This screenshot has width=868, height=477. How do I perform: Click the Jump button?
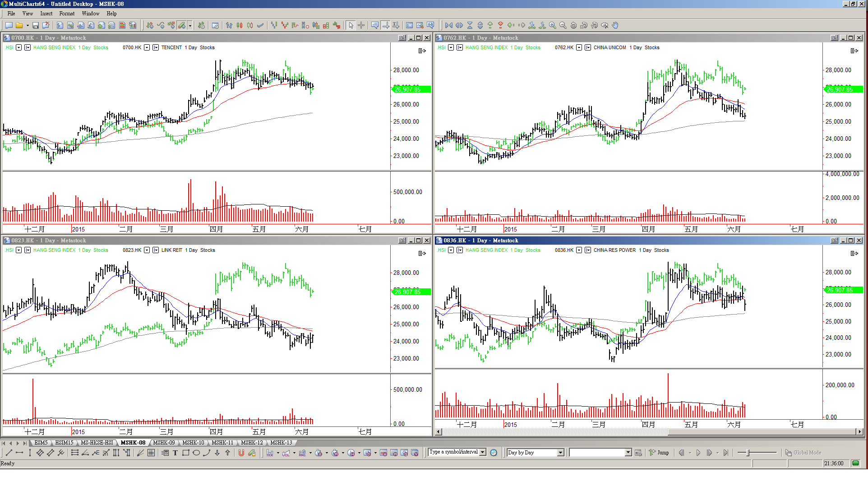pyautogui.click(x=659, y=453)
